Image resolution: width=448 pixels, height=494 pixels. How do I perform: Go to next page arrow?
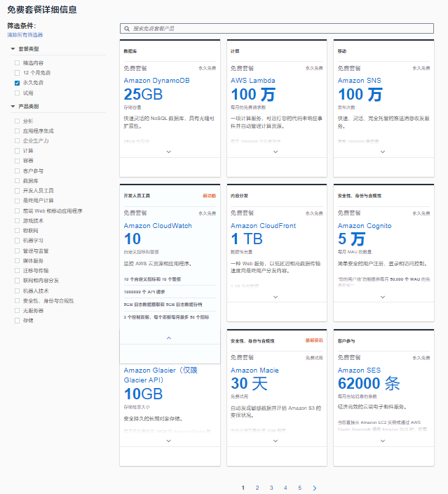tap(315, 488)
